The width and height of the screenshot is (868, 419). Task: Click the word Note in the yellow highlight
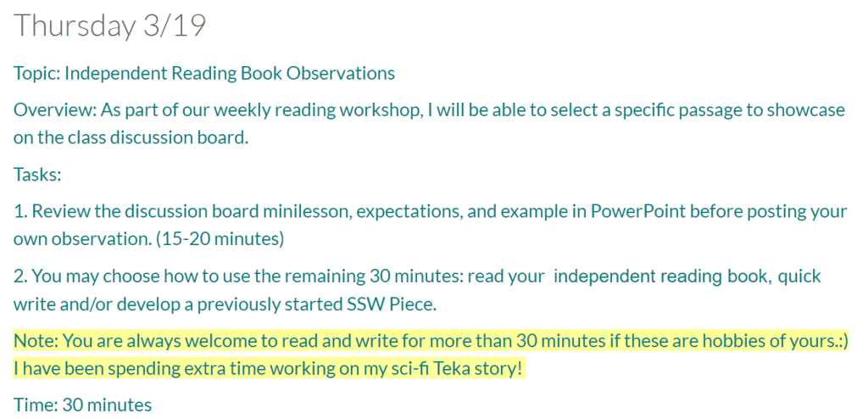coord(31,341)
